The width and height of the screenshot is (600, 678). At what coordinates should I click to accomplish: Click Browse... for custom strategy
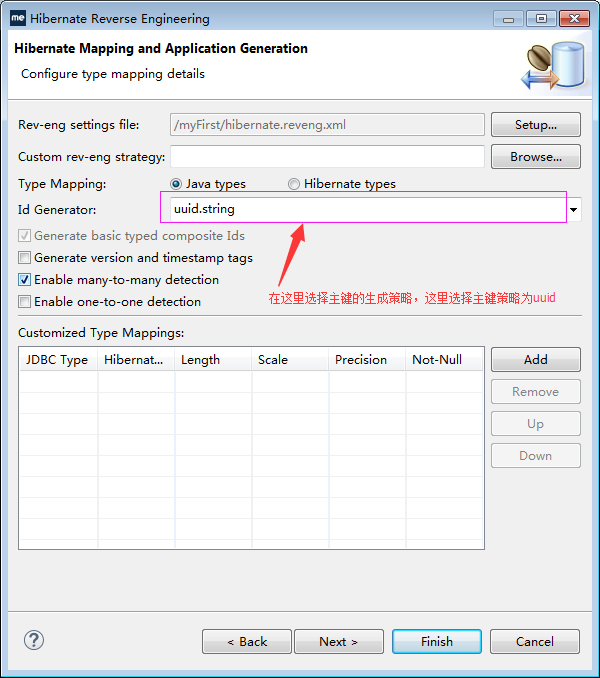536,157
